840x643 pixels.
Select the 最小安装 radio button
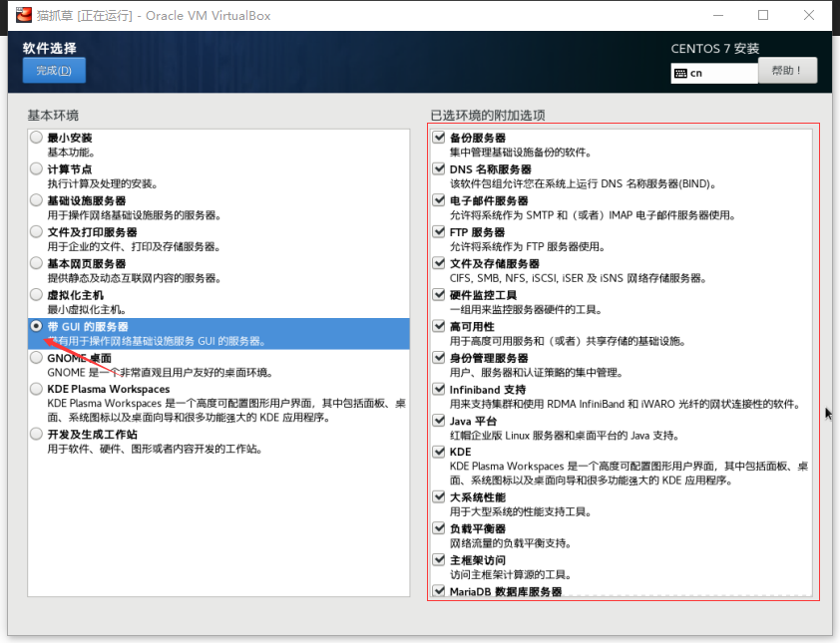tap(37, 138)
